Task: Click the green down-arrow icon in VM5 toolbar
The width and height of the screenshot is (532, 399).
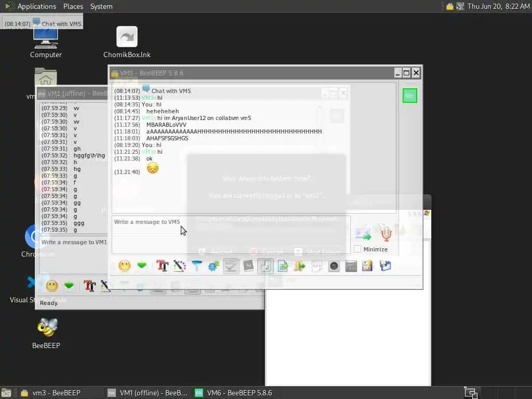Action: 142,266
